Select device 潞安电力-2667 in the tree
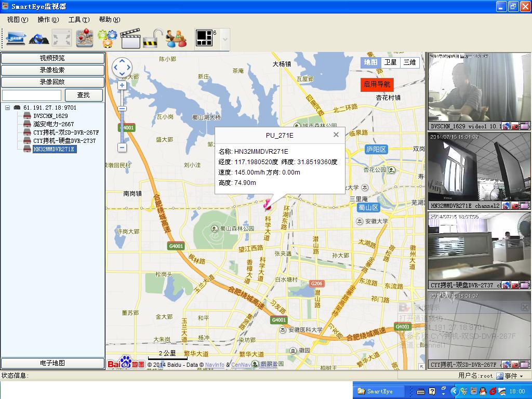Screen dimensions: 532x399 click(54, 124)
